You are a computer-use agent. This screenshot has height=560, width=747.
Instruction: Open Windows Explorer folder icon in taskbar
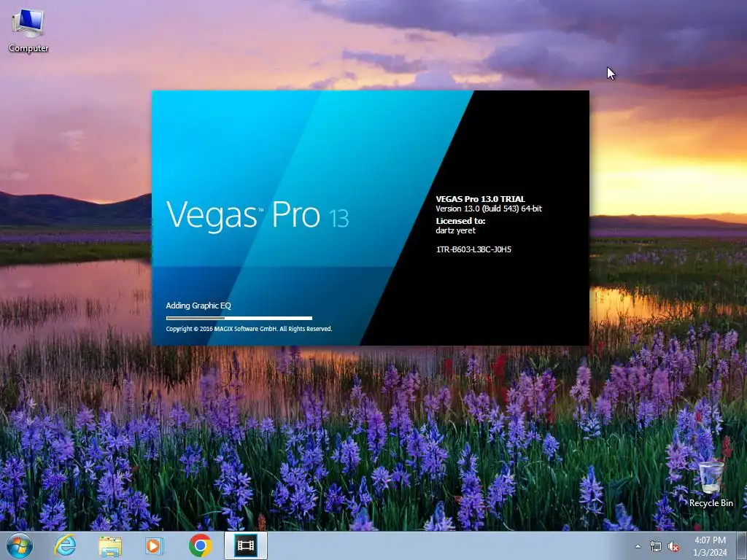[x=110, y=546]
